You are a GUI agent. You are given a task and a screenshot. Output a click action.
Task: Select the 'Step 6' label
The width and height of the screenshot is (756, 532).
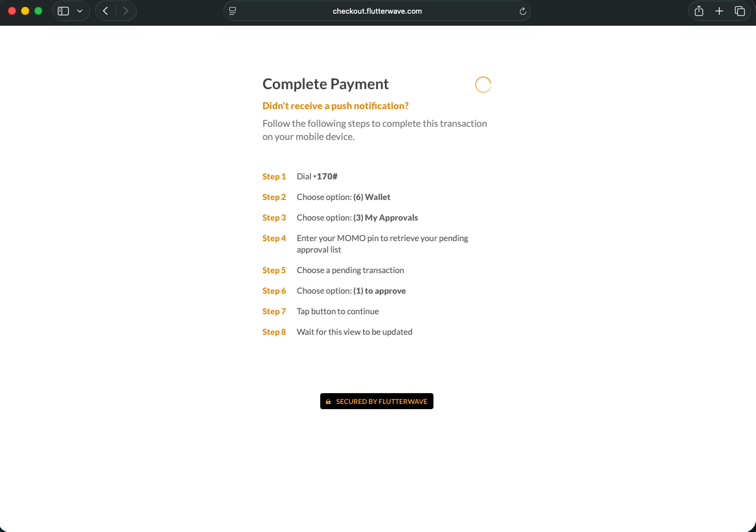pos(274,291)
